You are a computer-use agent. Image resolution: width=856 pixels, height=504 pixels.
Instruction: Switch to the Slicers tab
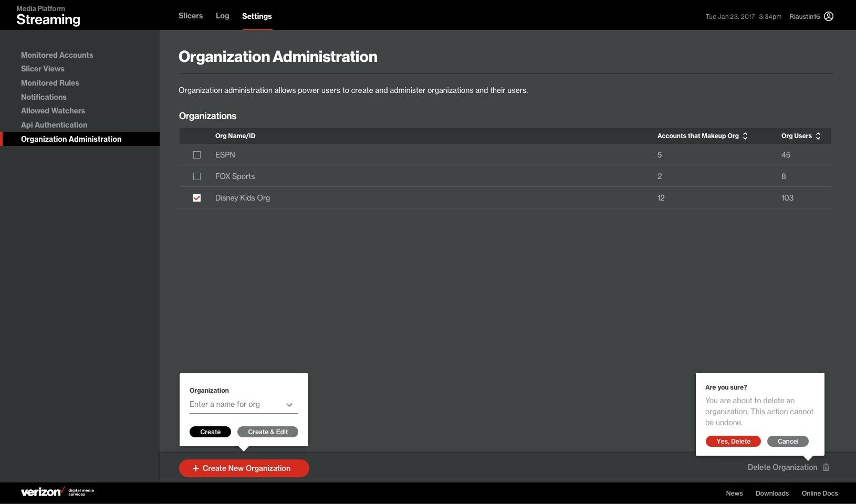click(x=191, y=16)
